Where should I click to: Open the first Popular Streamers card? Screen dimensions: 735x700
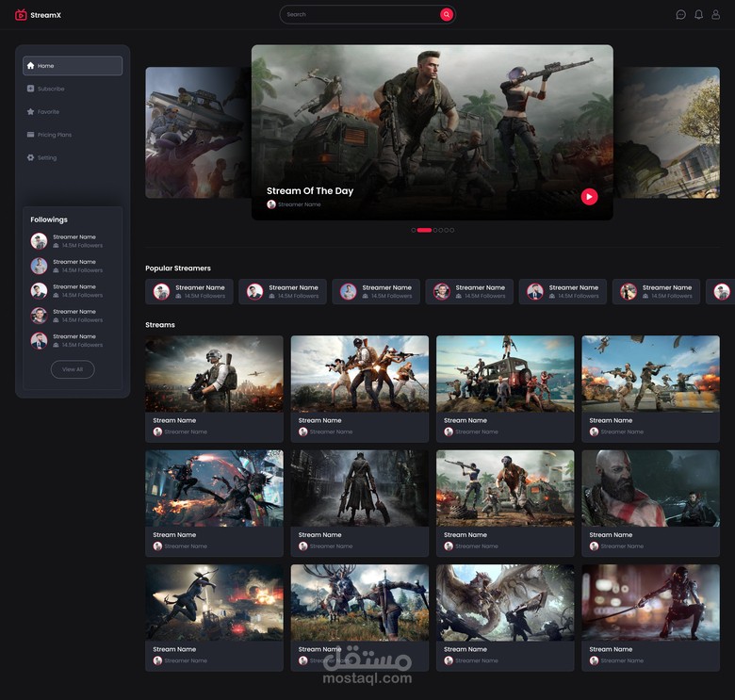tap(188, 291)
